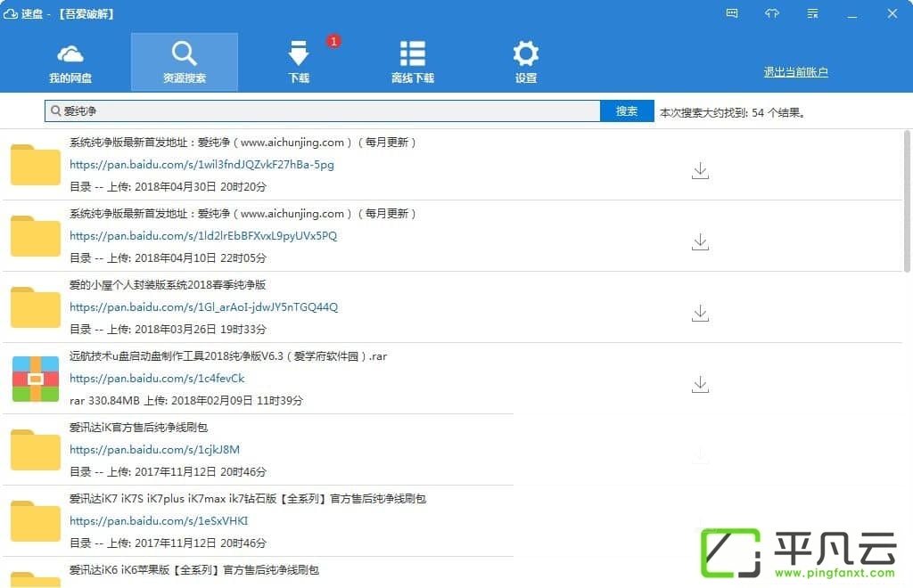Click 退出当前账户 logout link
This screenshot has width=913, height=588.
(x=795, y=72)
